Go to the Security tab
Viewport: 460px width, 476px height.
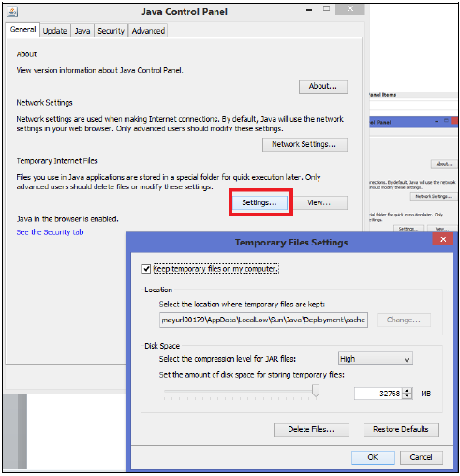(x=111, y=31)
